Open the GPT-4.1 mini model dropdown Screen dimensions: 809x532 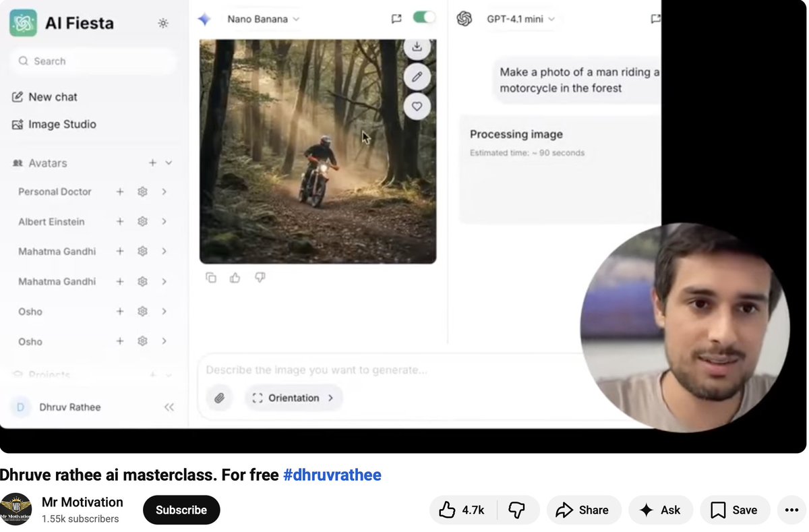click(x=520, y=20)
